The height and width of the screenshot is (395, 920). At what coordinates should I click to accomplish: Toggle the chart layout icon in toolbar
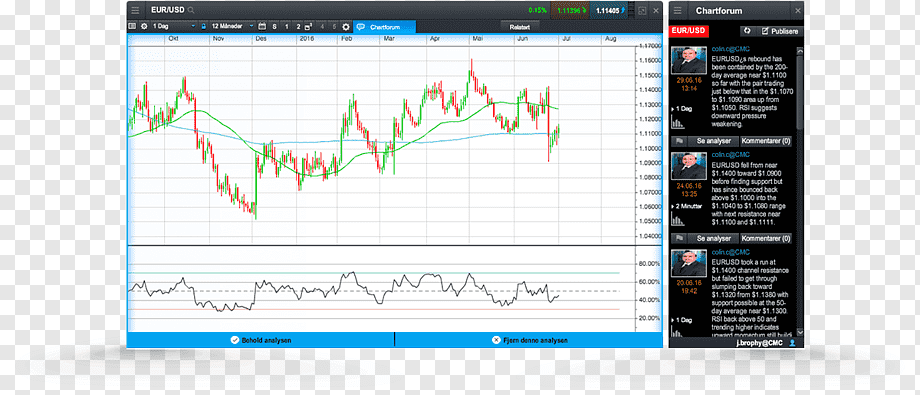click(132, 26)
